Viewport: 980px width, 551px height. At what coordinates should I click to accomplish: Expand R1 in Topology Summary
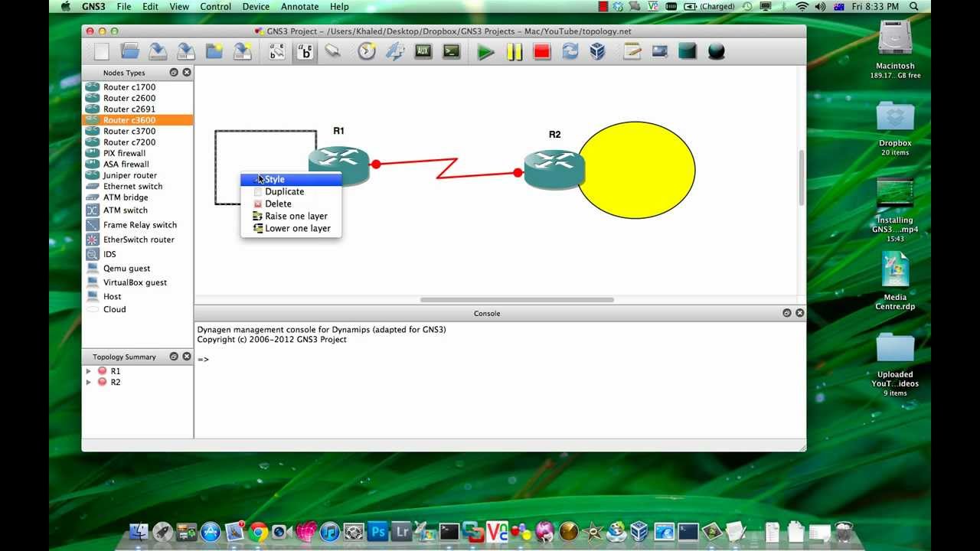pyautogui.click(x=89, y=371)
